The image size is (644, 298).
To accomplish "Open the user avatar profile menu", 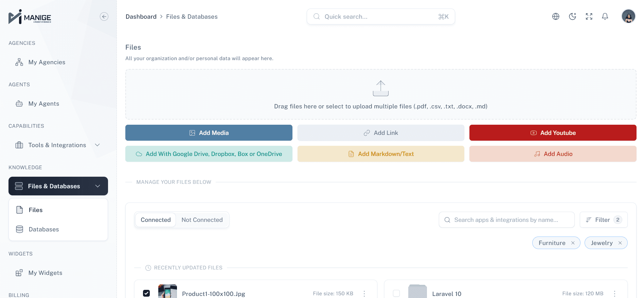I will click(x=628, y=16).
